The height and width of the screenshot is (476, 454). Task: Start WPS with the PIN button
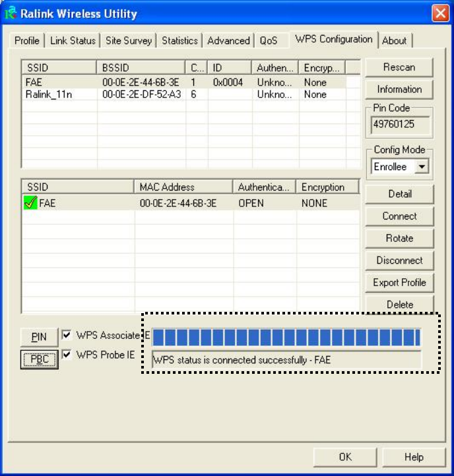pos(39,337)
